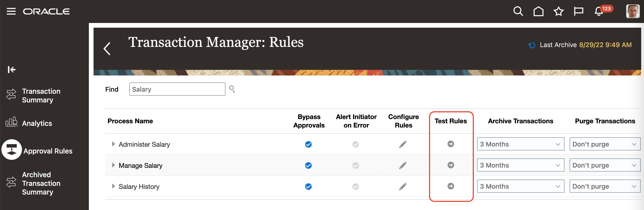Click the Configure Rules pencil for Administer Salary
Viewport: 644px width, 210px height.
[403, 144]
